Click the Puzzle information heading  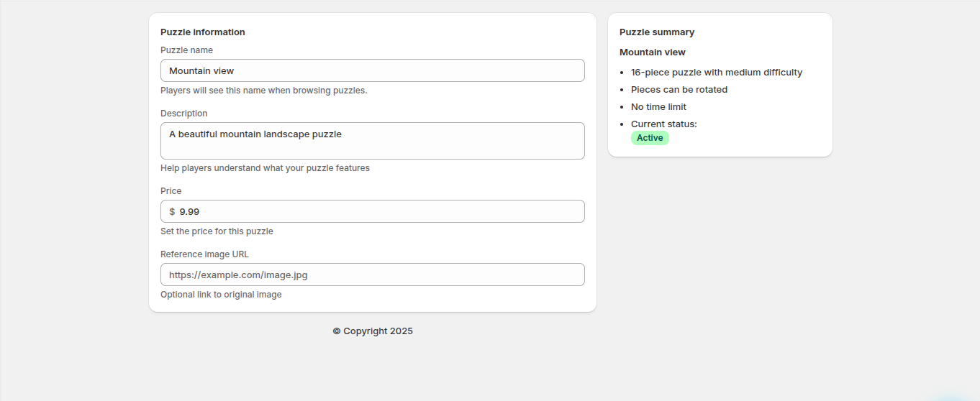coord(203,32)
